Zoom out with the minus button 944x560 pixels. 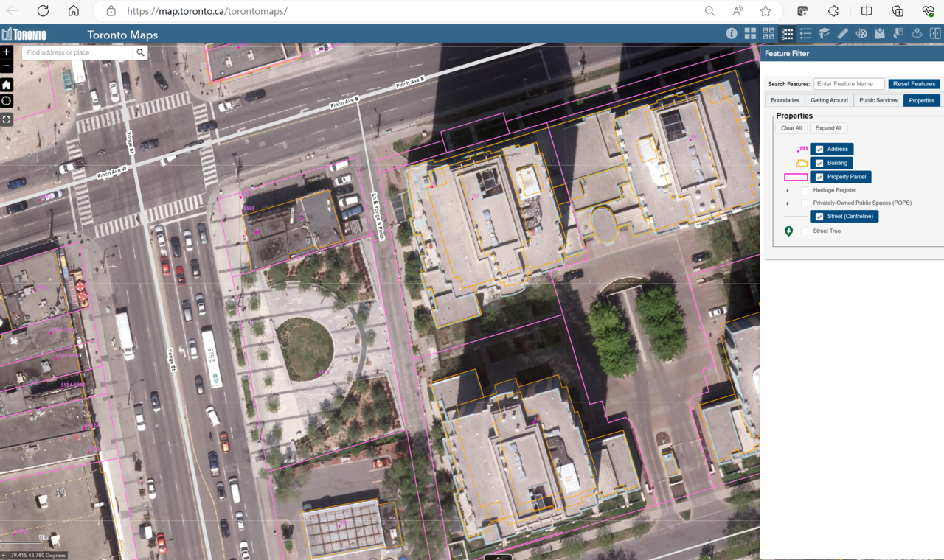[x=7, y=66]
